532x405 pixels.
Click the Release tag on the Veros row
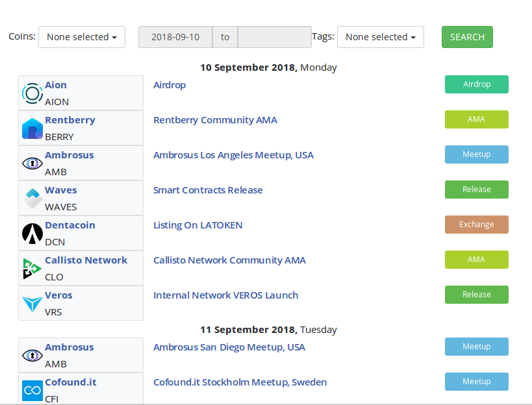(477, 295)
